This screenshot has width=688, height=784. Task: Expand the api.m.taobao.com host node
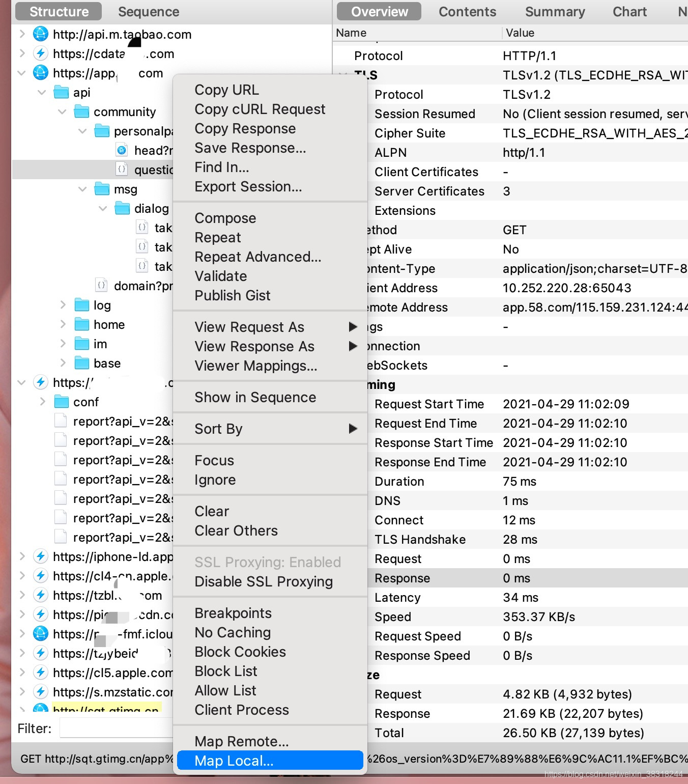22,34
